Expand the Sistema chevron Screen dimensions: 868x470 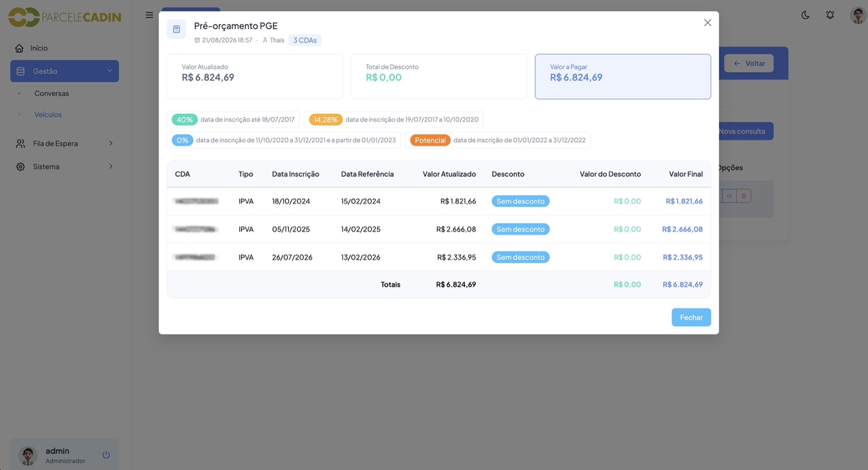[111, 166]
